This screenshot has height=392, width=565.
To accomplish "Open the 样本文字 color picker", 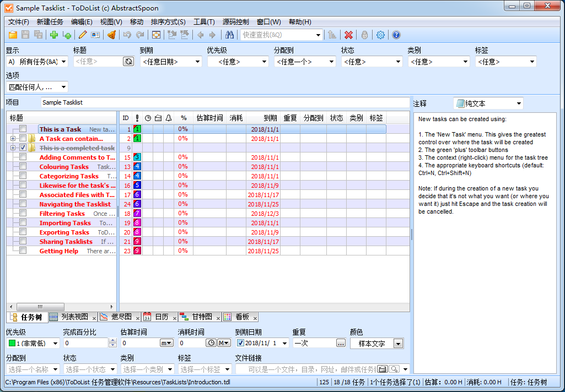I will coord(398,344).
